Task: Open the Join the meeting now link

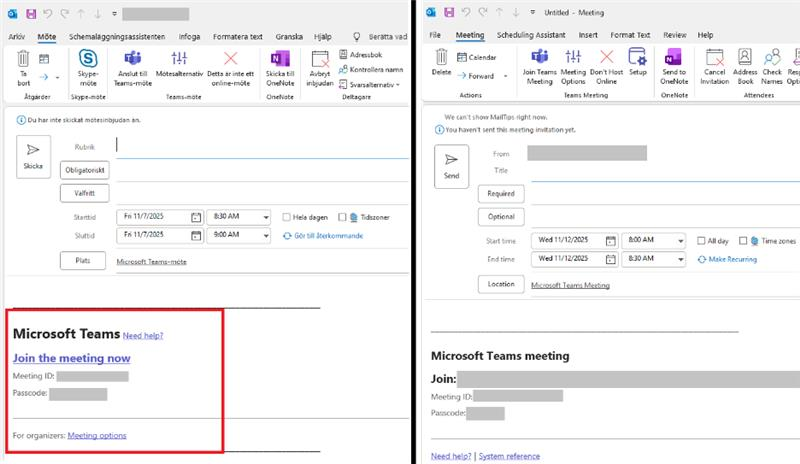Action: pyautogui.click(x=71, y=358)
